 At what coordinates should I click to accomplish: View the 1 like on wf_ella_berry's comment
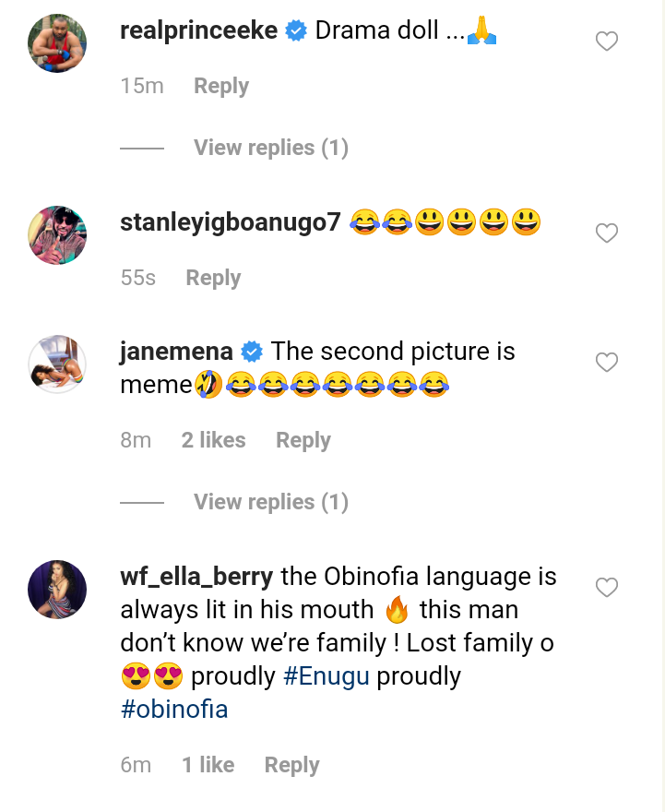coord(208,765)
